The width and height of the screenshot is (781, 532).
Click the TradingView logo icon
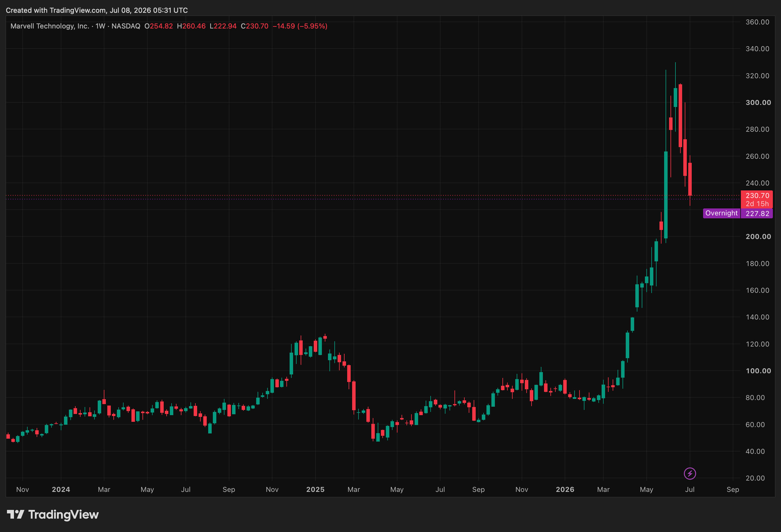pos(15,514)
